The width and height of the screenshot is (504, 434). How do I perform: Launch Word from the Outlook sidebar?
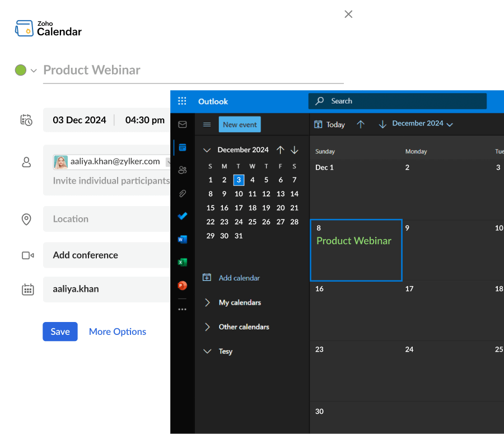coord(182,239)
